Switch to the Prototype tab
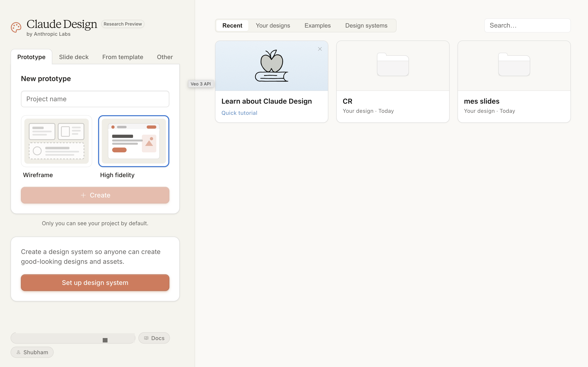 tap(31, 57)
